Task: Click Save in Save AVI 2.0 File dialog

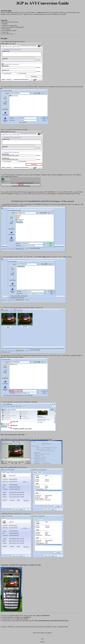Action: [x=44, y=391]
